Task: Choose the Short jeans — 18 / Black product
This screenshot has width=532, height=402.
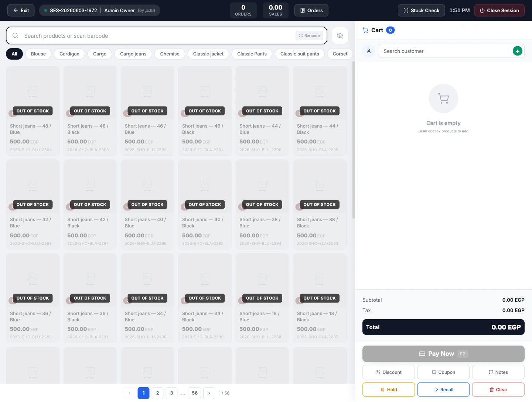Action: [x=320, y=298]
